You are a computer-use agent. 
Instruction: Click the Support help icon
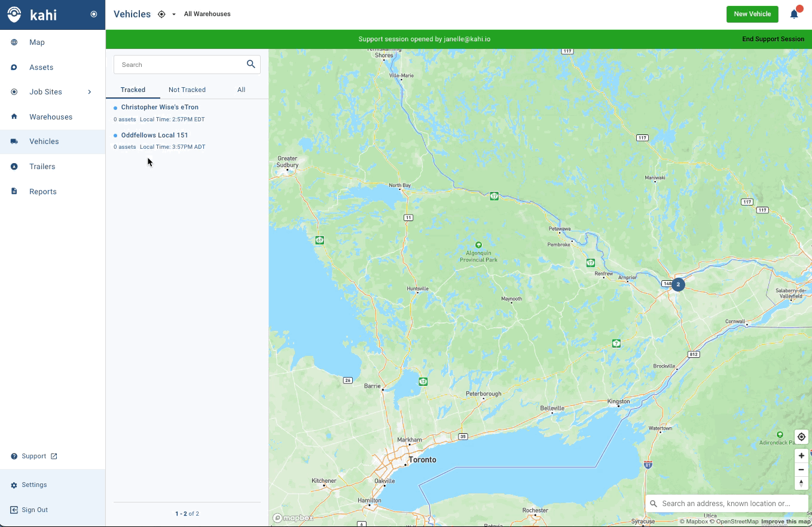(14, 456)
